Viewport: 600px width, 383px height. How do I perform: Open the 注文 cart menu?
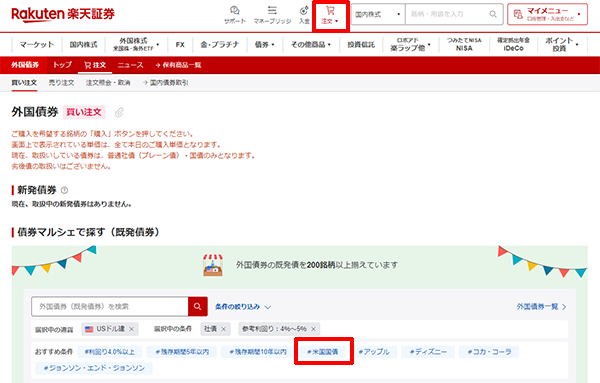coord(330,15)
